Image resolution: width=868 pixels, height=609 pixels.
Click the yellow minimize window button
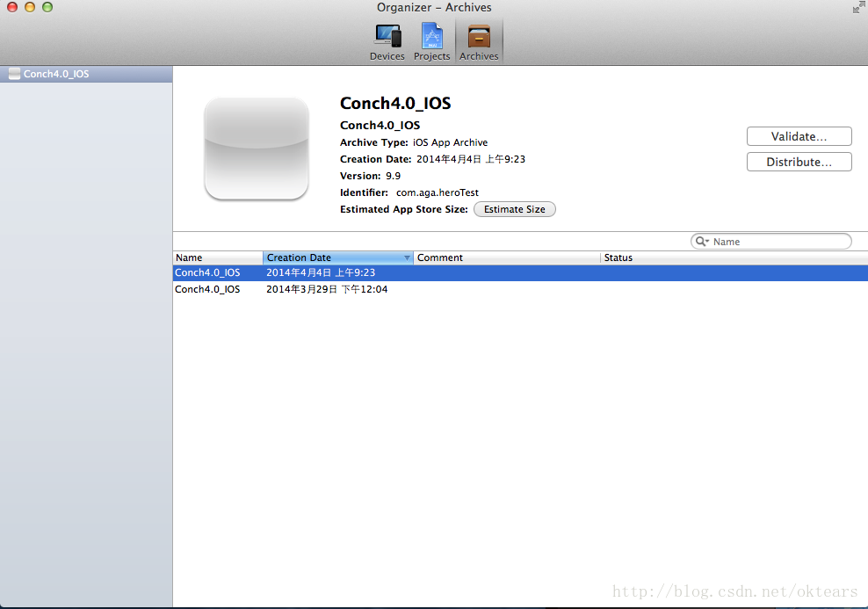(30, 7)
